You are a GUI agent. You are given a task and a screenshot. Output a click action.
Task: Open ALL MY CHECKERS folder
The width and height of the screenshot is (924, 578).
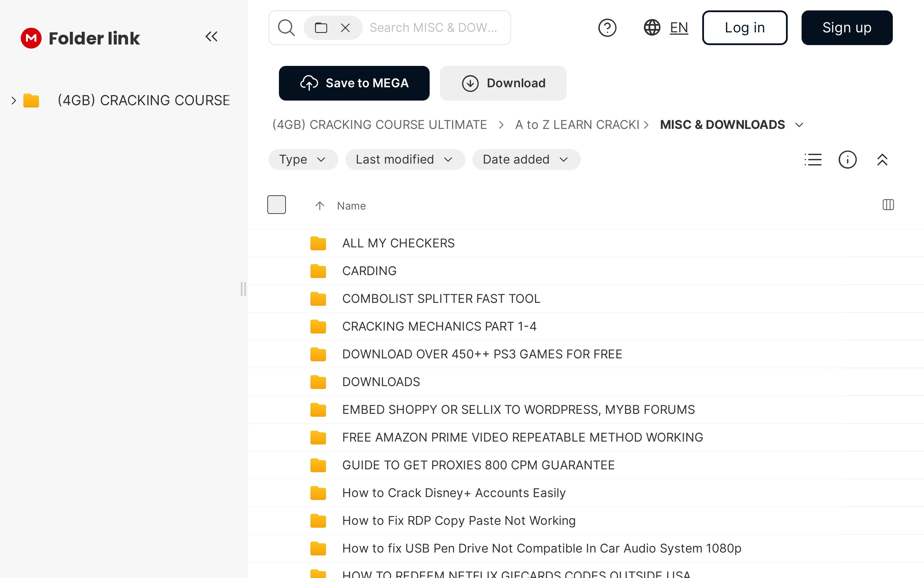(398, 243)
